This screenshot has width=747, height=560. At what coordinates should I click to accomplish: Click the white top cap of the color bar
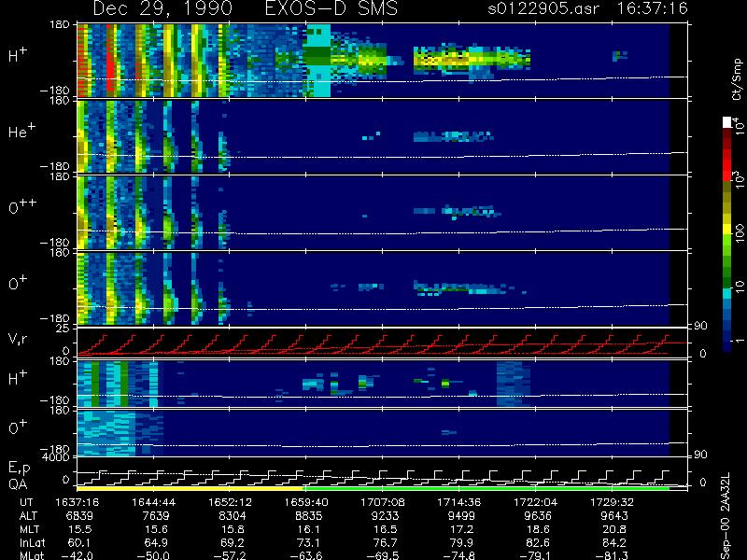pos(727,122)
